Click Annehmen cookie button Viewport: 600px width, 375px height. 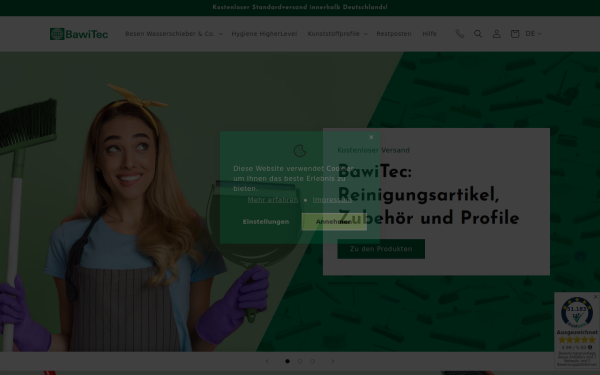(334, 222)
